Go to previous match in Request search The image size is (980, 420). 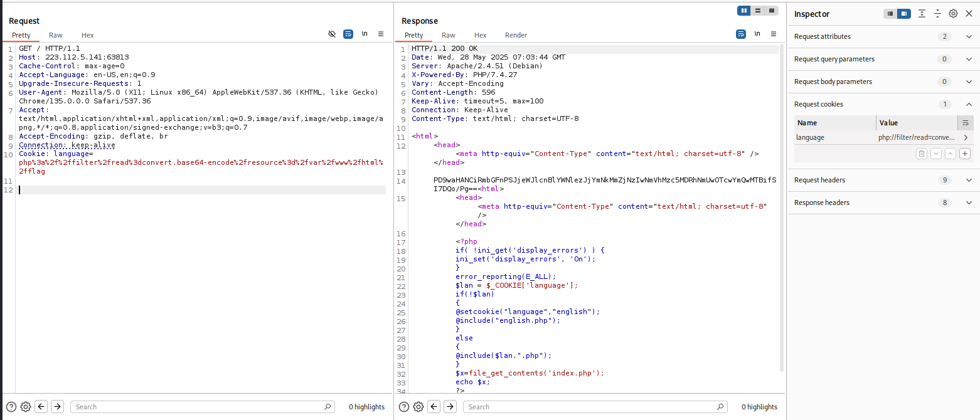tap(41, 406)
